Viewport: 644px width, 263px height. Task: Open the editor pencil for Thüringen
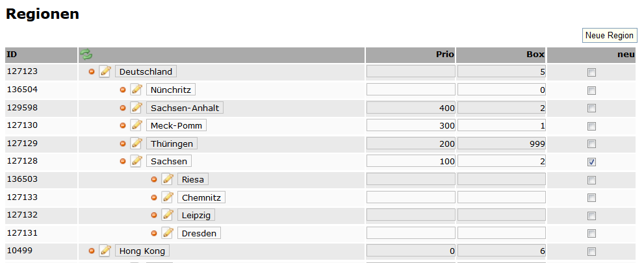click(136, 143)
